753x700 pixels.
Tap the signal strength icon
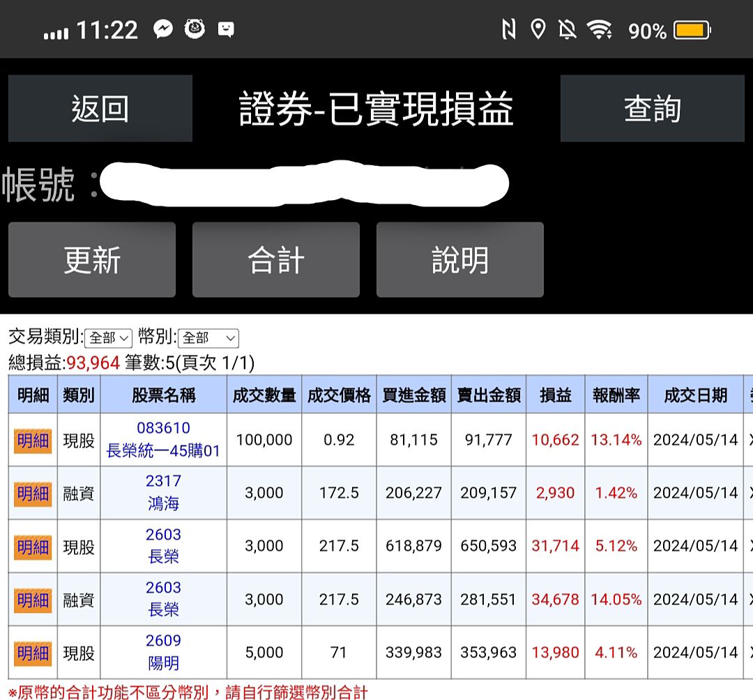56,33
